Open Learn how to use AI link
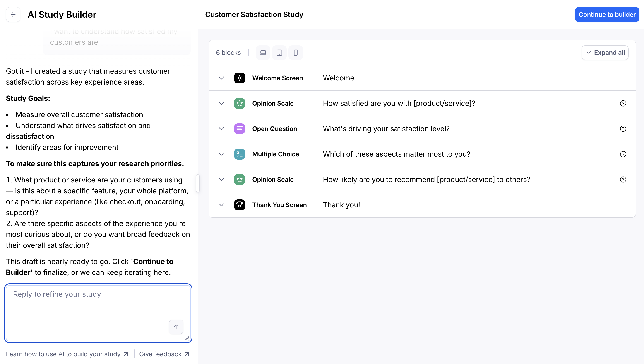 coord(63,354)
